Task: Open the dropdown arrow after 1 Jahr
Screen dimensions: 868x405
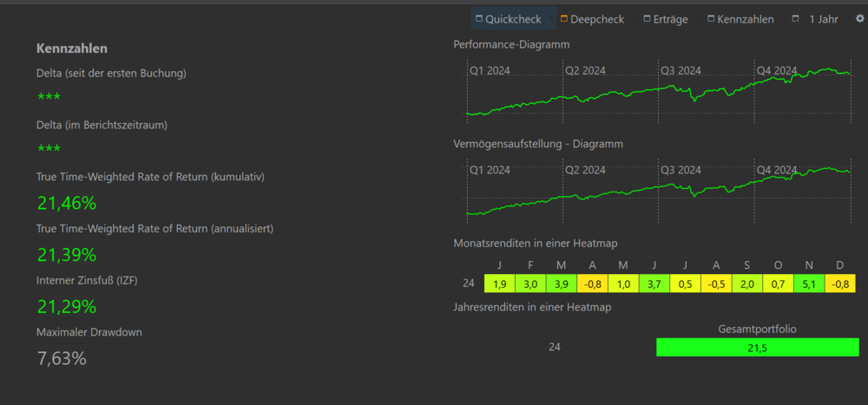Action: click(847, 19)
